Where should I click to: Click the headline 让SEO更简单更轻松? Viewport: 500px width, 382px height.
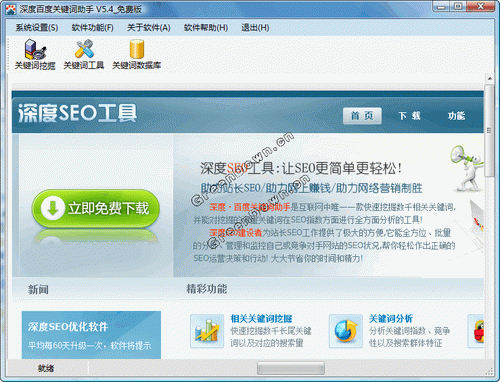click(342, 168)
